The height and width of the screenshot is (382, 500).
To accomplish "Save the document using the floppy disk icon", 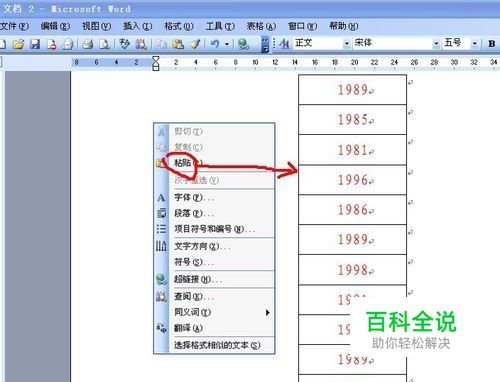I will (35, 44).
